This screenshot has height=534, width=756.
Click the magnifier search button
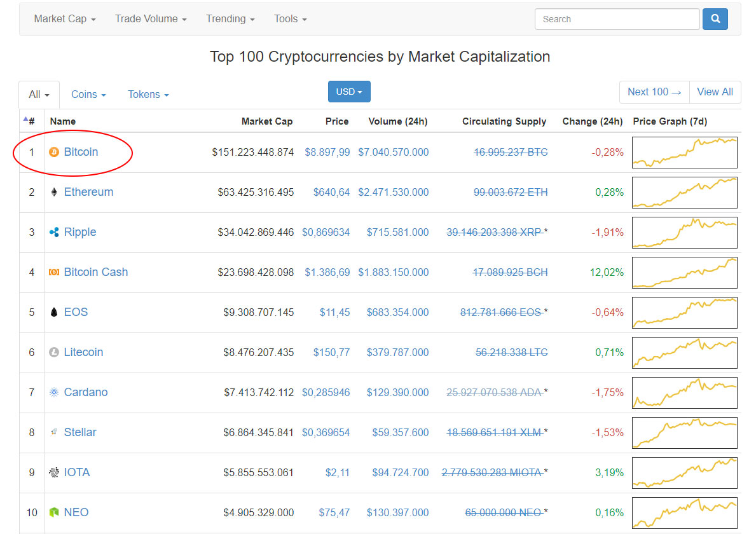coord(715,19)
